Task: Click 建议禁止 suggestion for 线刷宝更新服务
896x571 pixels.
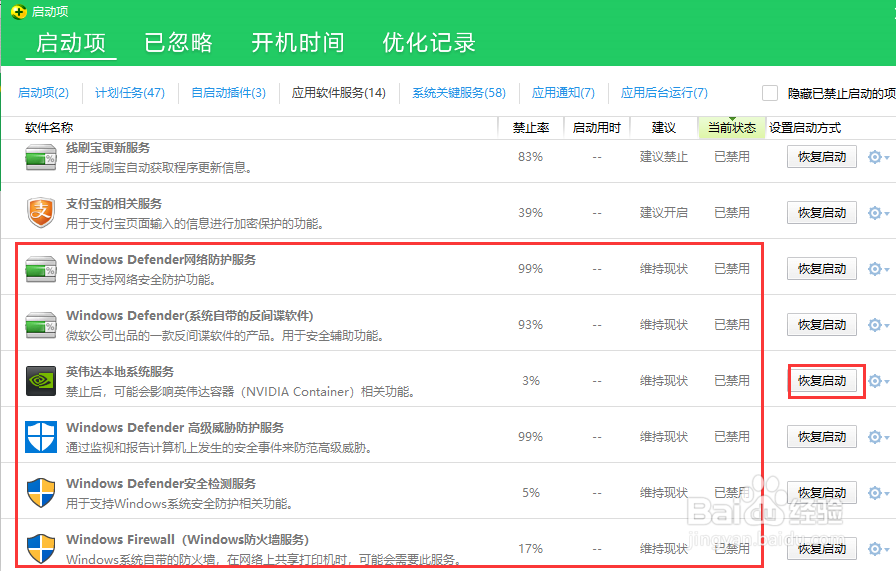Action: [x=663, y=157]
